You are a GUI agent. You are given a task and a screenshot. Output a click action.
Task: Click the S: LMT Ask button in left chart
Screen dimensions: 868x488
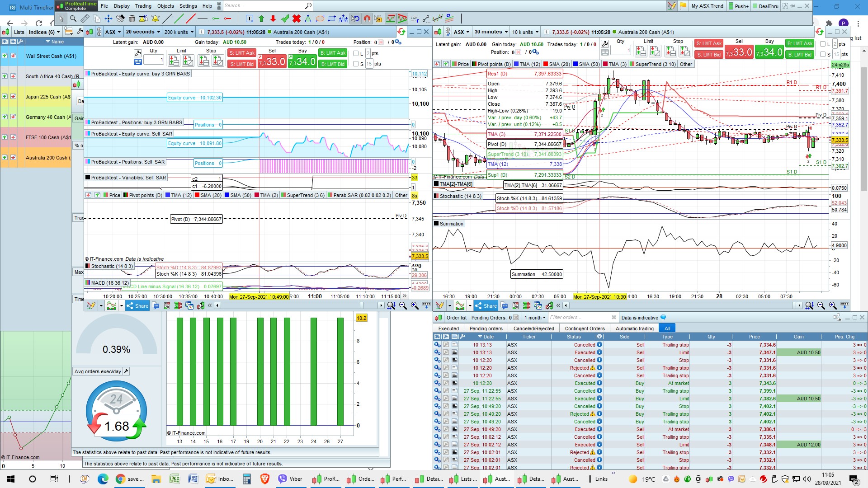coord(242,53)
